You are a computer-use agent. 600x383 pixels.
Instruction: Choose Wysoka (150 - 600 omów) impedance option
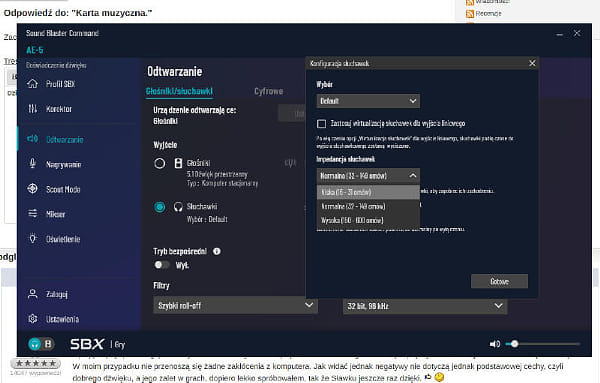click(x=368, y=220)
